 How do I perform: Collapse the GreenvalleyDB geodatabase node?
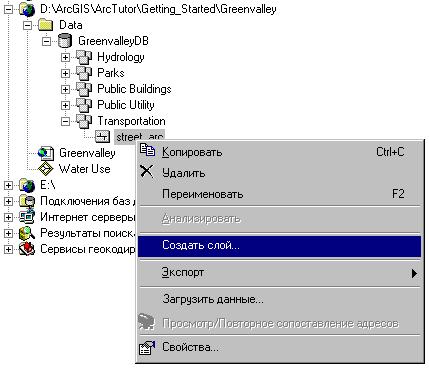click(47, 41)
